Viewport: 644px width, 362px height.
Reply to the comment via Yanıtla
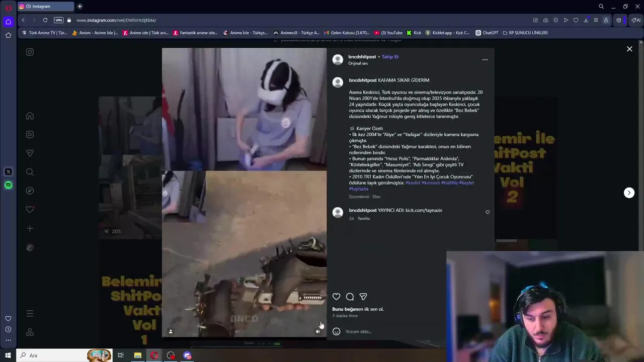coord(364,218)
